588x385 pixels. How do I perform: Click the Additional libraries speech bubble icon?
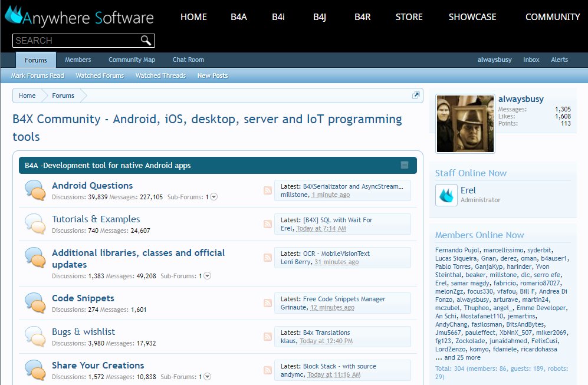point(35,258)
